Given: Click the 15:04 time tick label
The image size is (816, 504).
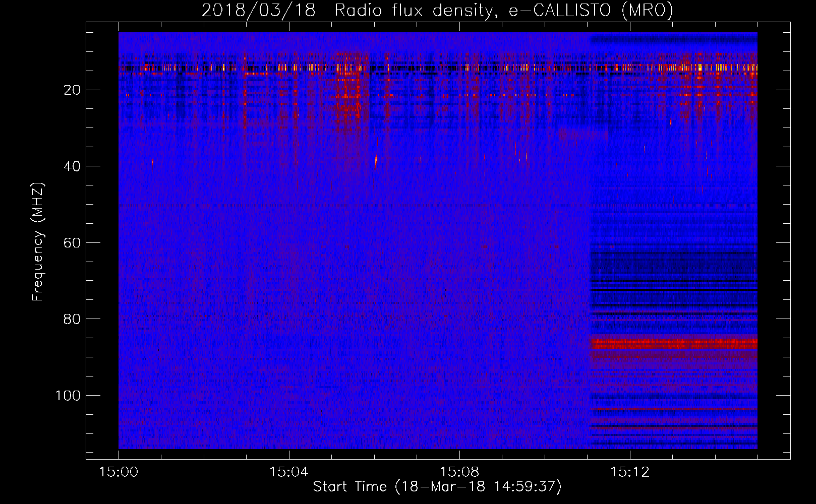Looking at the screenshot, I should click(288, 472).
